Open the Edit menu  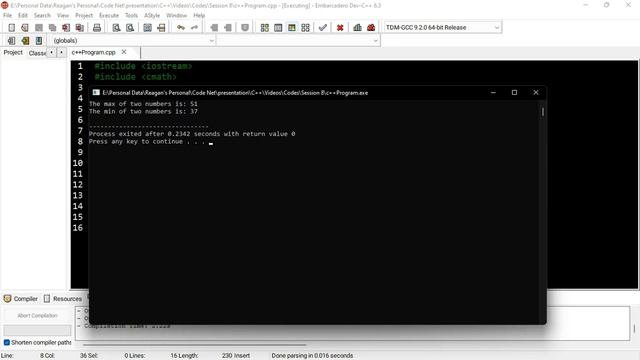[x=23, y=16]
